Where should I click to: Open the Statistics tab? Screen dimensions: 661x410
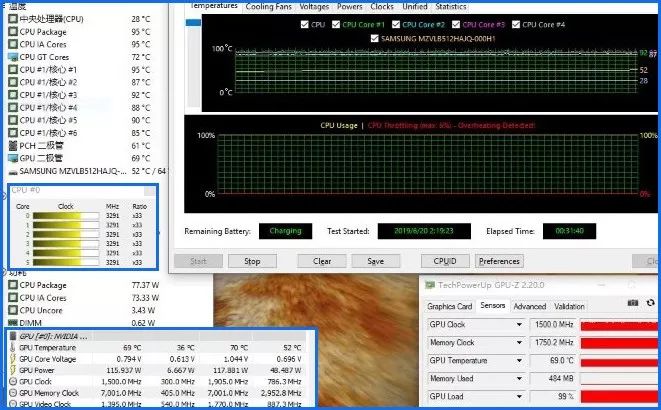[x=451, y=7]
